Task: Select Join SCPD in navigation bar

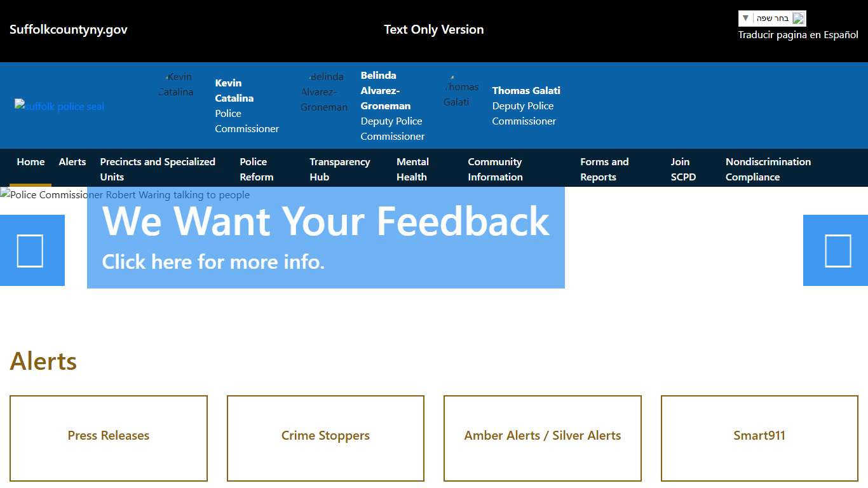Action: pyautogui.click(x=683, y=169)
